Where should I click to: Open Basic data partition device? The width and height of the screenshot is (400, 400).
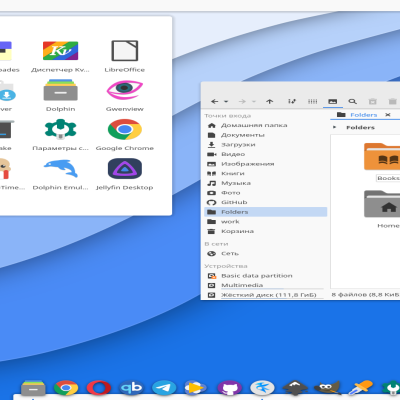pos(265,276)
